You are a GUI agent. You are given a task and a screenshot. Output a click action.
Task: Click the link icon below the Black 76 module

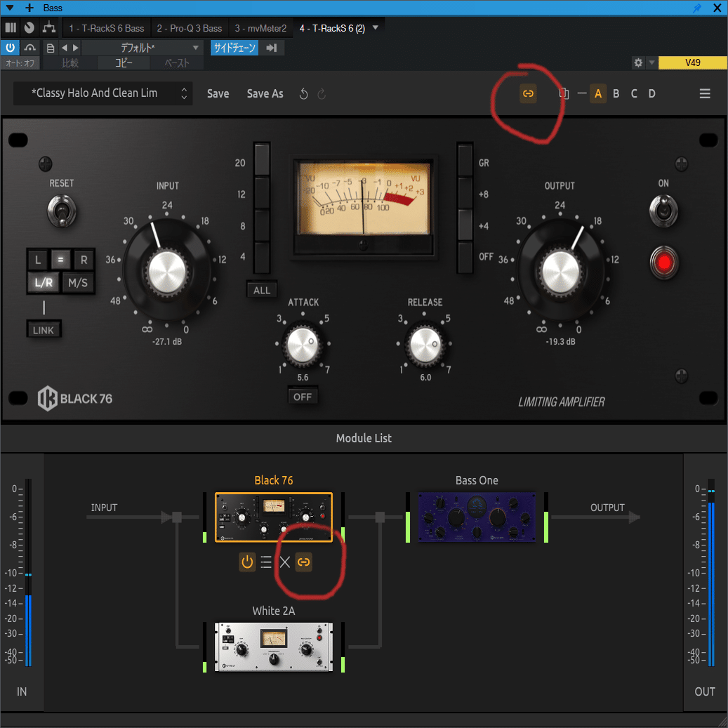303,562
